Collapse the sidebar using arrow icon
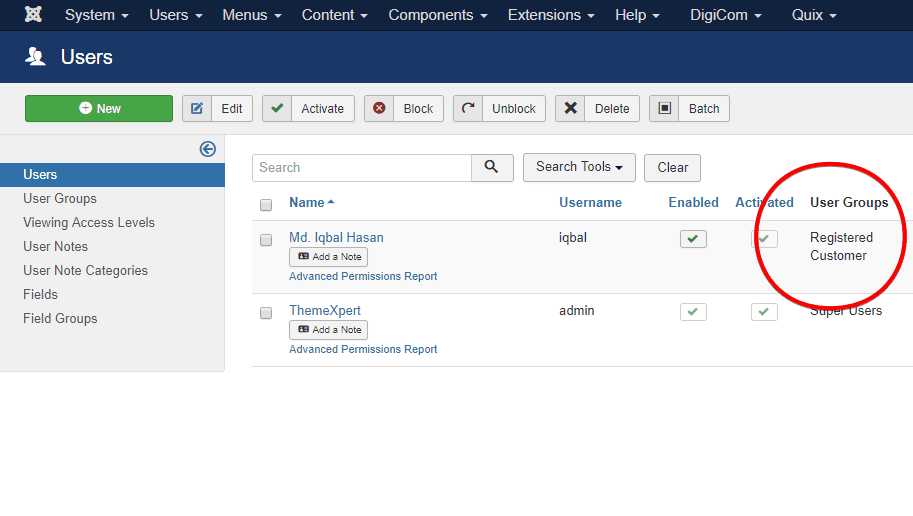 pyautogui.click(x=208, y=149)
